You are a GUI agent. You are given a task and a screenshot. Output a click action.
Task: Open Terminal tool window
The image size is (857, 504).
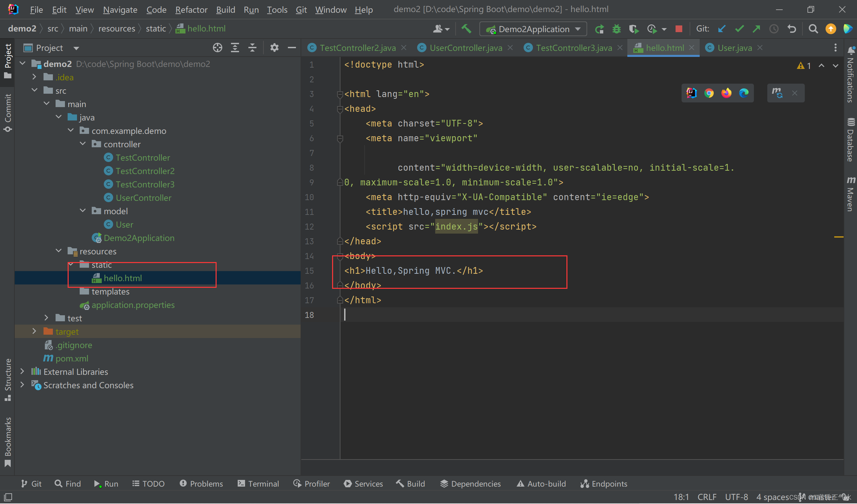pos(258,484)
